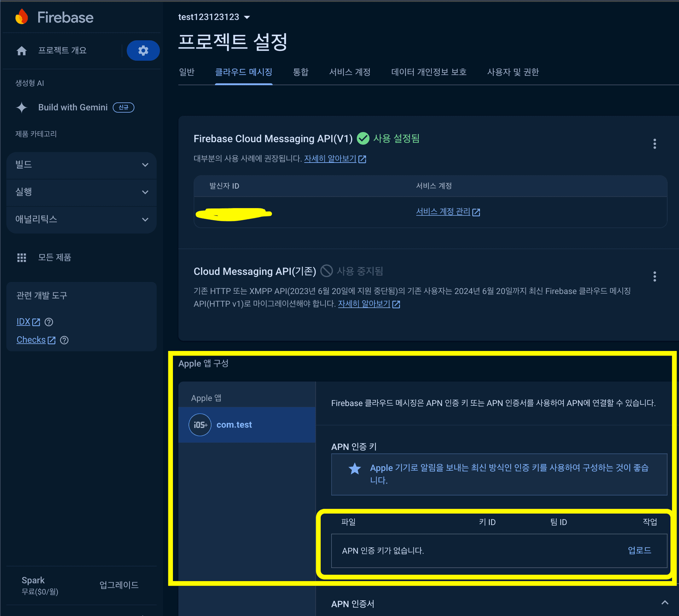Click the Gemini sparkle icon
Image resolution: width=679 pixels, height=616 pixels.
click(22, 107)
